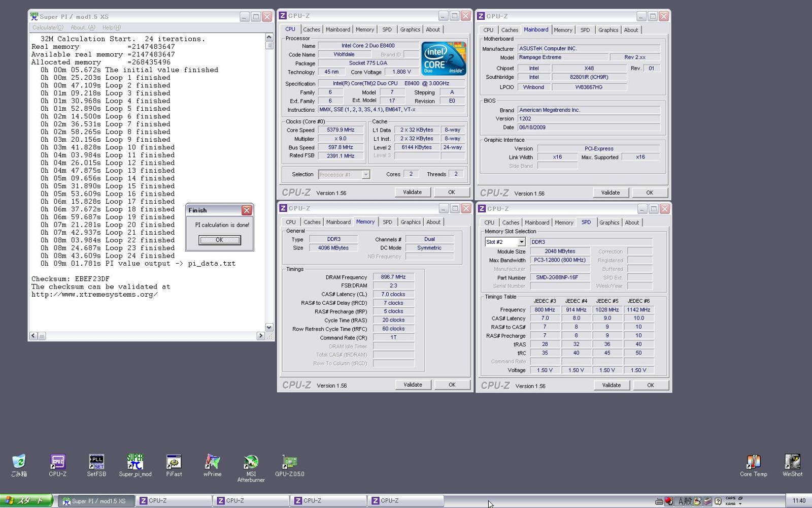Click the PC3-12800 (800 MHz) bandwidth field
Image resolution: width=812 pixels, height=508 pixels.
pos(560,260)
